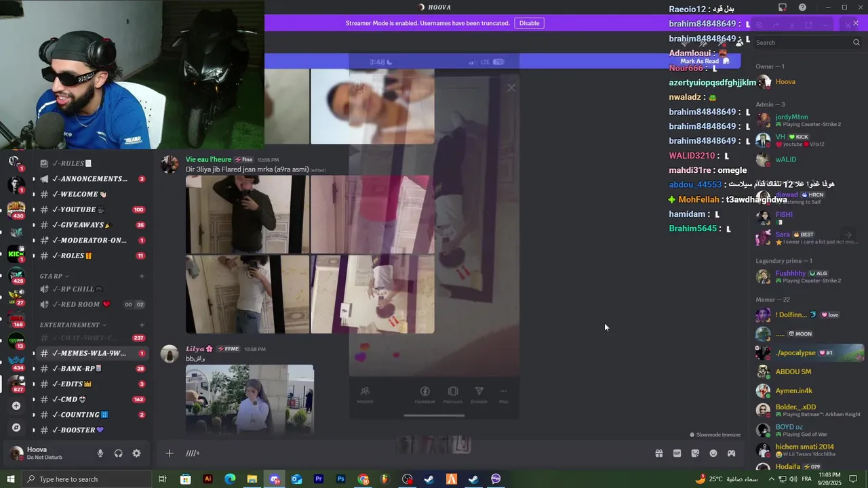This screenshot has height=488, width=868.
Task: Open Adobe Premiere Pro from the taskbar
Action: click(x=319, y=479)
